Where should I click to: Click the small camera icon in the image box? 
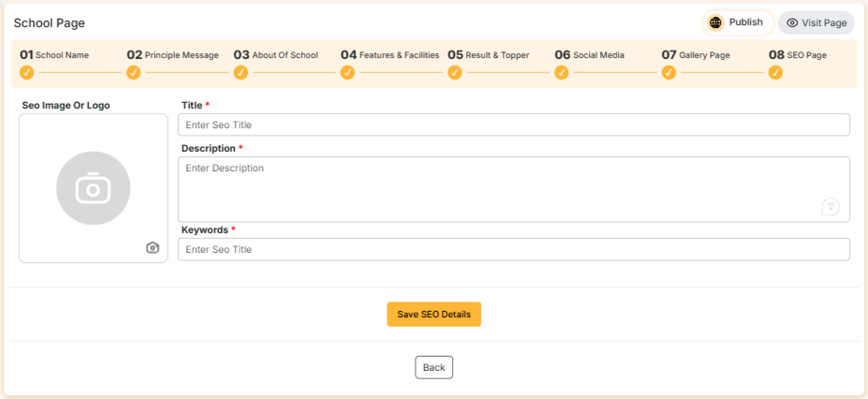152,248
